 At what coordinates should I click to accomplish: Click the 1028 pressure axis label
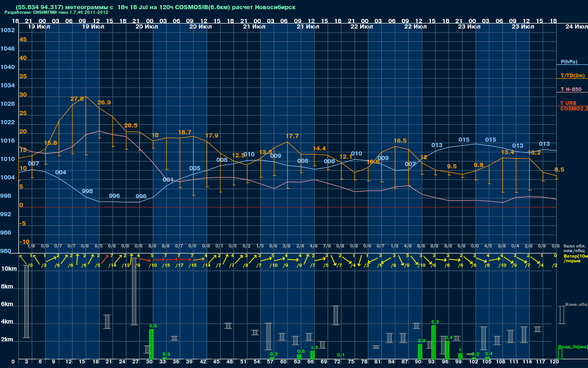coord(7,104)
